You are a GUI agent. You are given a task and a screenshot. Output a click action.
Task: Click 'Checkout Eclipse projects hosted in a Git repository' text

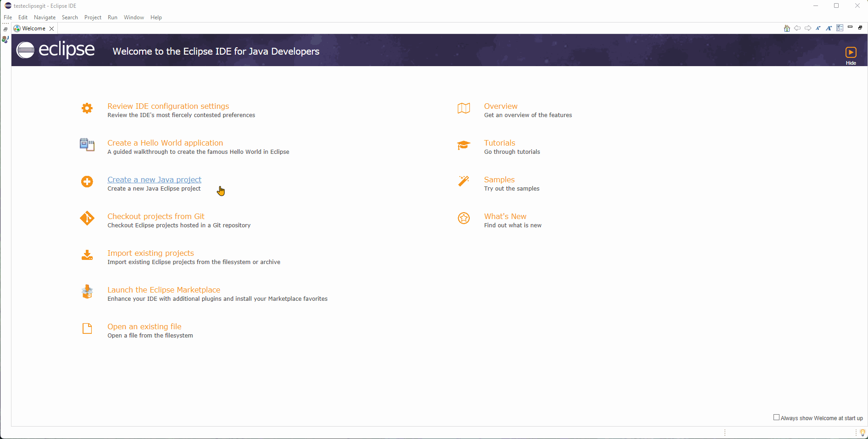click(179, 225)
